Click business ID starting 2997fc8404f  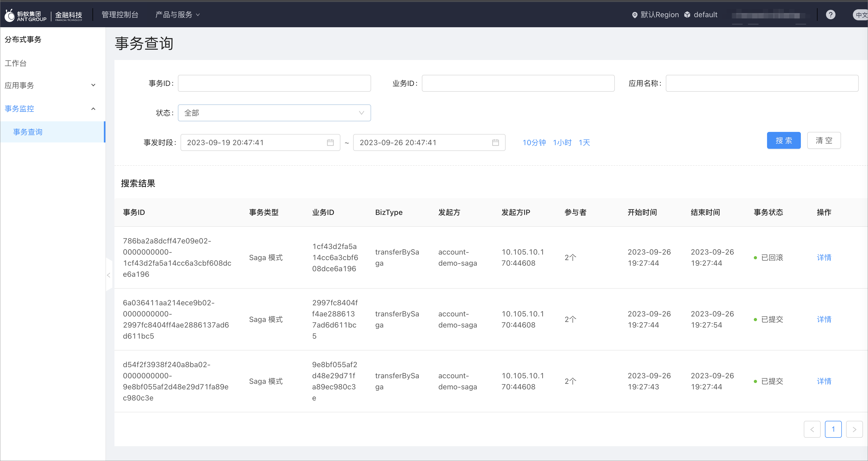pyautogui.click(x=335, y=320)
